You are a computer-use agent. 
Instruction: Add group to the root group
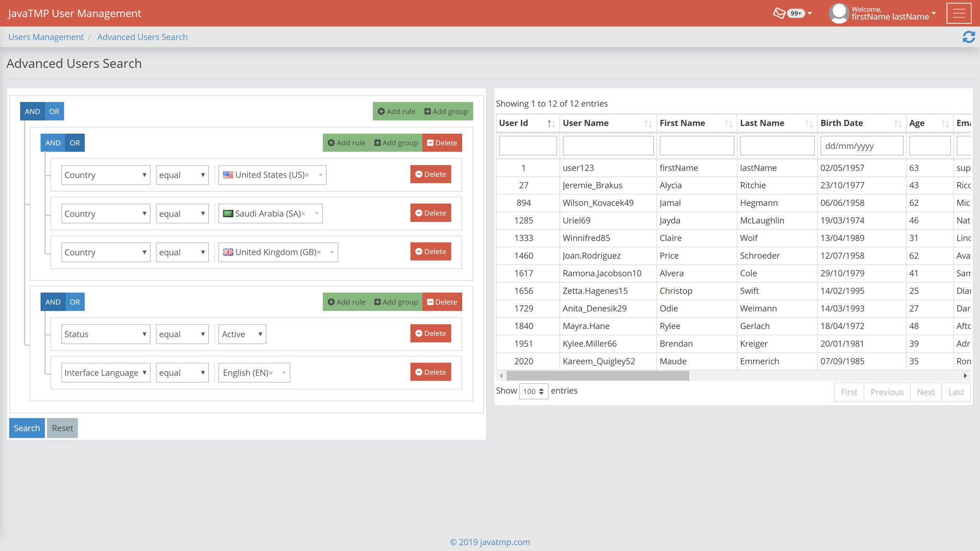[446, 111]
